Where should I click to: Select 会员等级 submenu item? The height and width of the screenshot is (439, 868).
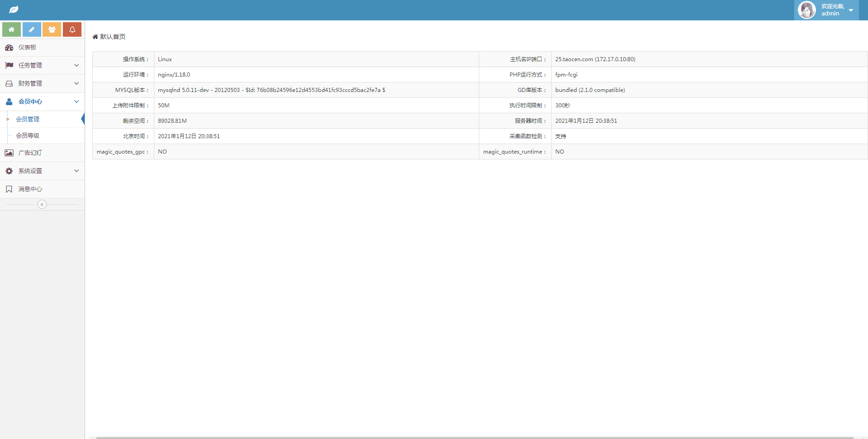[28, 135]
